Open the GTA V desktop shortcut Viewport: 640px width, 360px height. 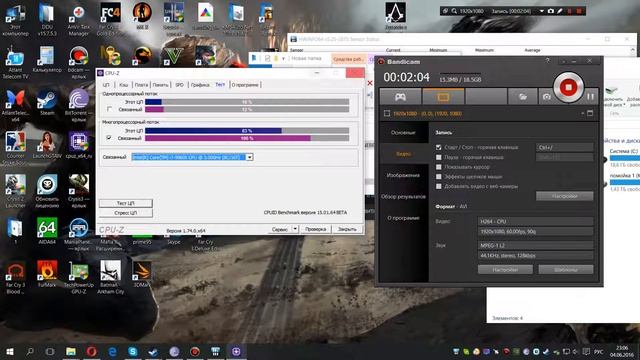[173, 56]
